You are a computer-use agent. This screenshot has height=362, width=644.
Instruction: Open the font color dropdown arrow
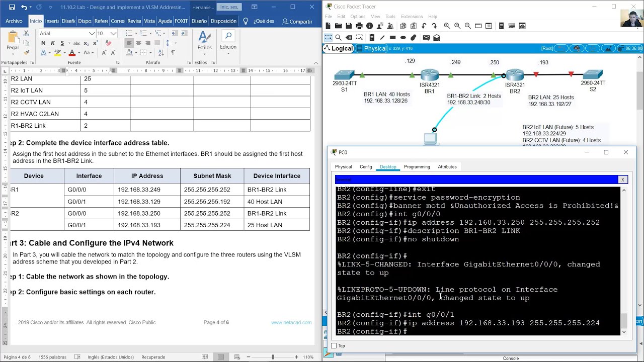(78, 52)
